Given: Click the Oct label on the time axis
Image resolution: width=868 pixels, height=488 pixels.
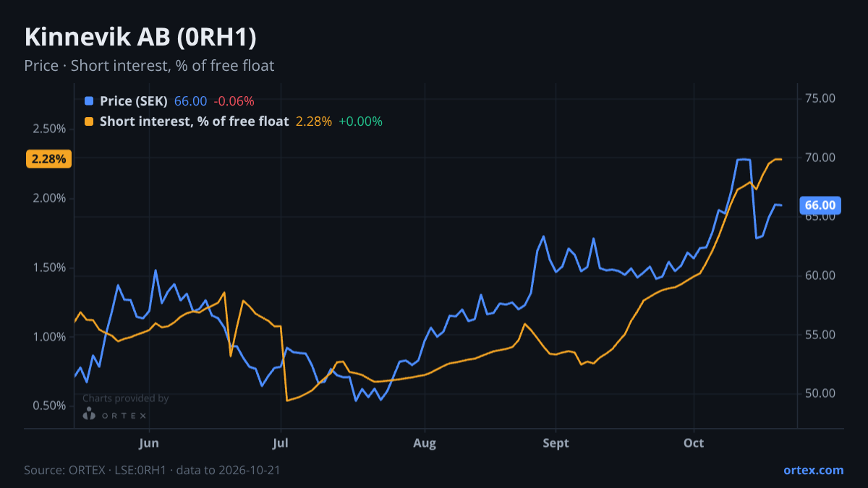Looking at the screenshot, I should 694,443.
